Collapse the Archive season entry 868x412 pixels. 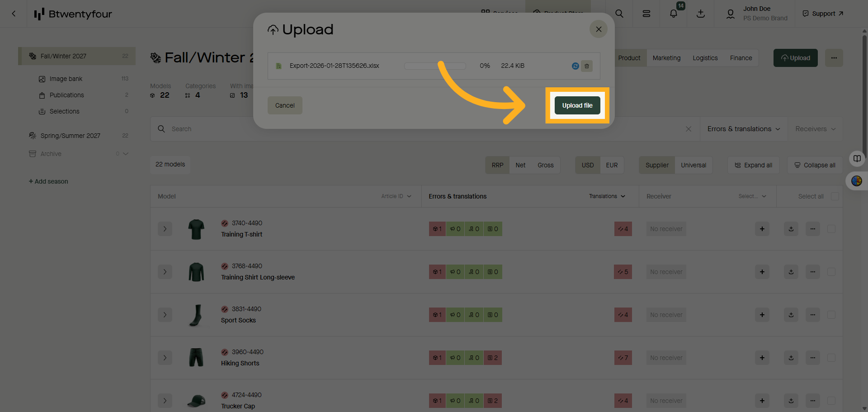coord(126,154)
